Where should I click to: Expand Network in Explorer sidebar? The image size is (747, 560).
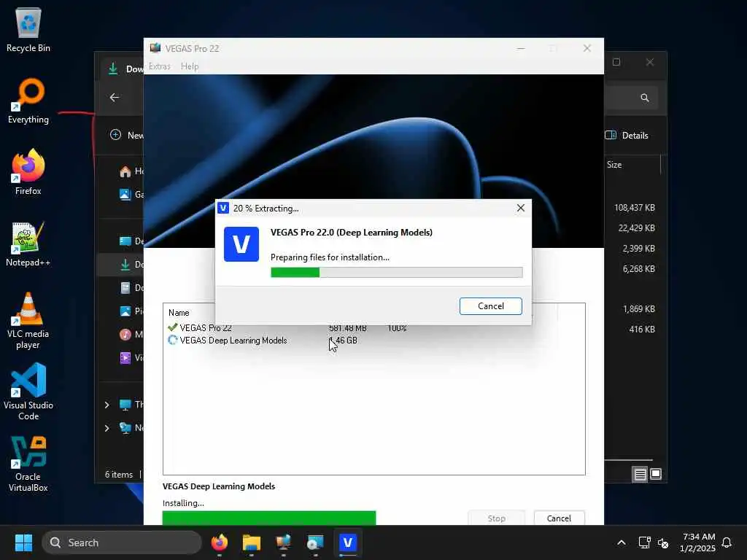pos(107,428)
